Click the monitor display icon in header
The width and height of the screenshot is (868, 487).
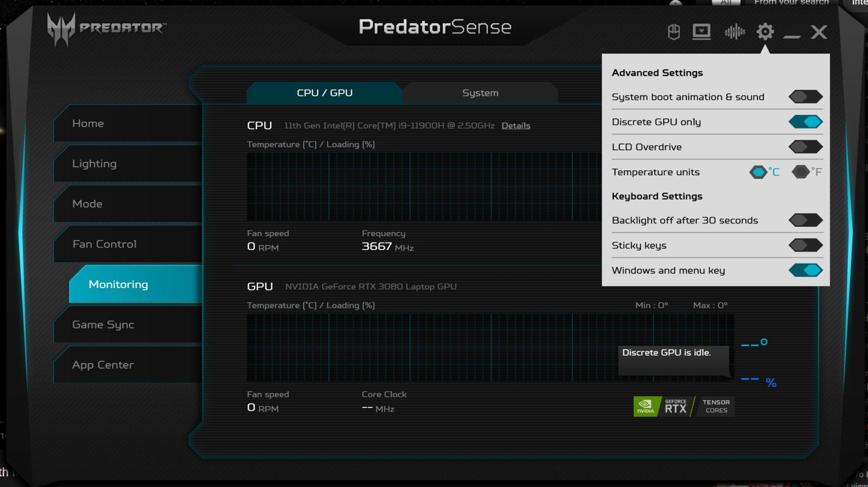click(x=701, y=32)
